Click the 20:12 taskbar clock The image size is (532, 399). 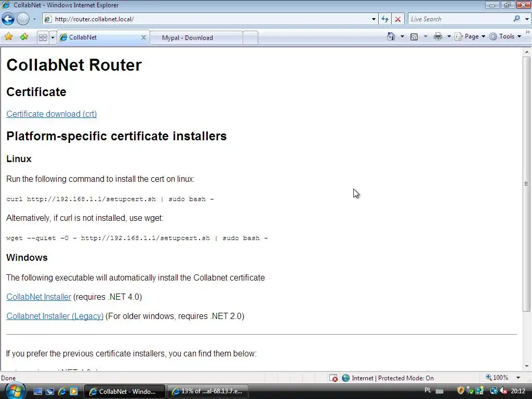pyautogui.click(x=518, y=391)
